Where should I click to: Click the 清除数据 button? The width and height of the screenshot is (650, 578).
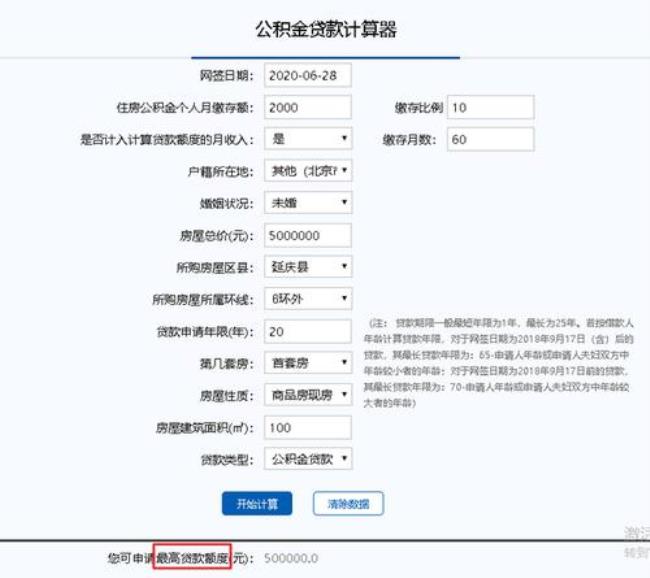click(348, 504)
